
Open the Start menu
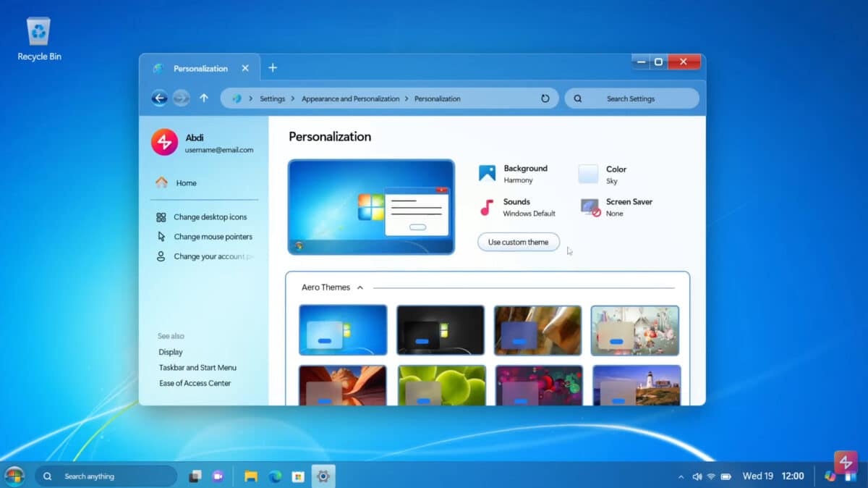pyautogui.click(x=13, y=476)
